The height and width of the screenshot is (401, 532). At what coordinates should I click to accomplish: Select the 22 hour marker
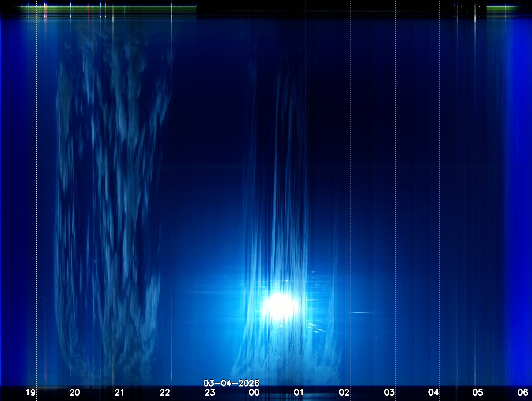[165, 393]
